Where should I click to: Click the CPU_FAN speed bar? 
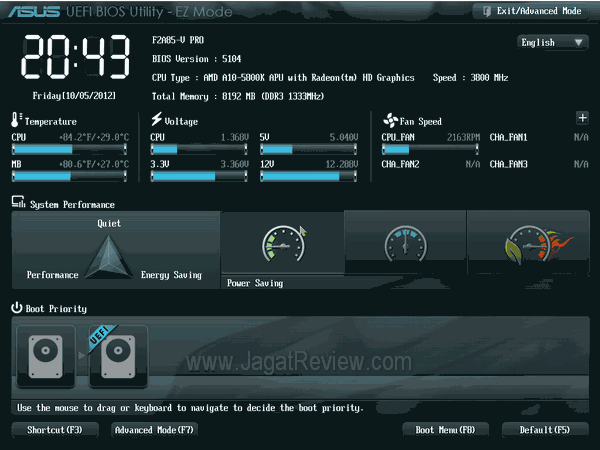point(430,149)
